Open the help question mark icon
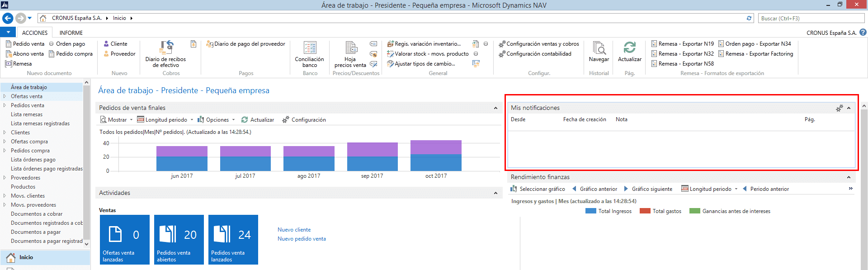The width and height of the screenshot is (868, 270). point(863,33)
